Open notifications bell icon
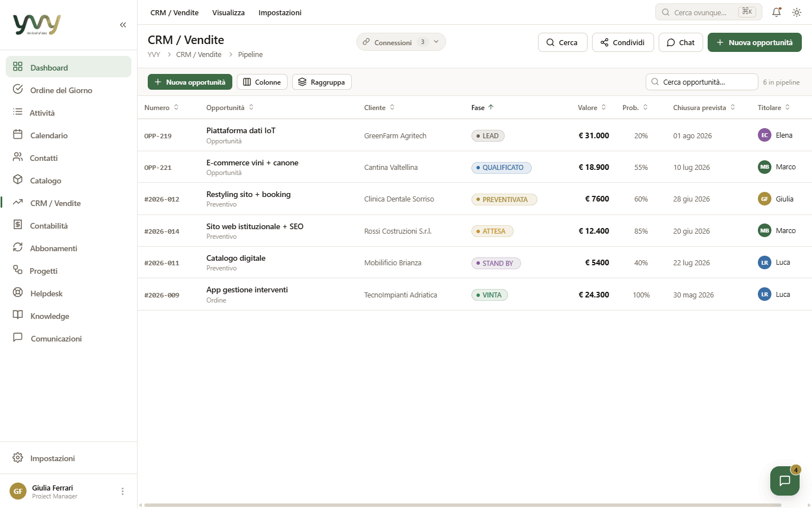Image resolution: width=812 pixels, height=508 pixels. tap(776, 12)
